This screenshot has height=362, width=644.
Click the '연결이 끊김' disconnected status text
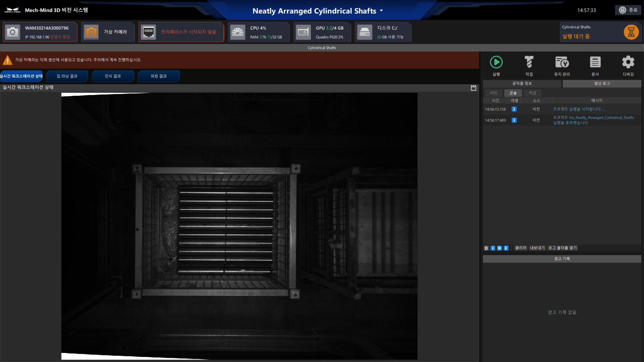(x=60, y=37)
